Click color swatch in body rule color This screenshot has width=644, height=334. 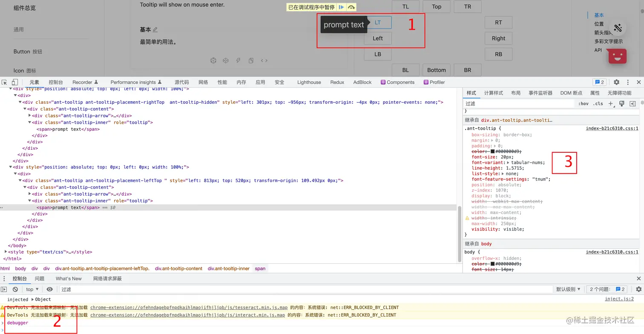493,264
